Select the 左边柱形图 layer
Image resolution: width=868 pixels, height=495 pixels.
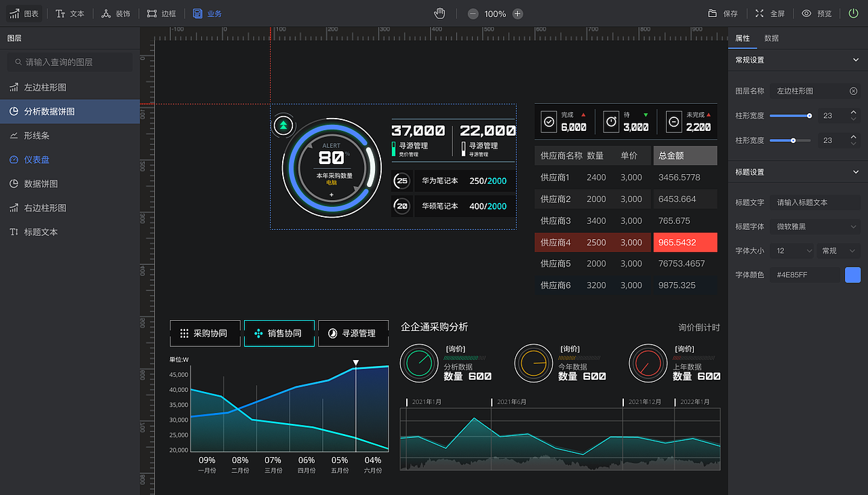point(70,87)
